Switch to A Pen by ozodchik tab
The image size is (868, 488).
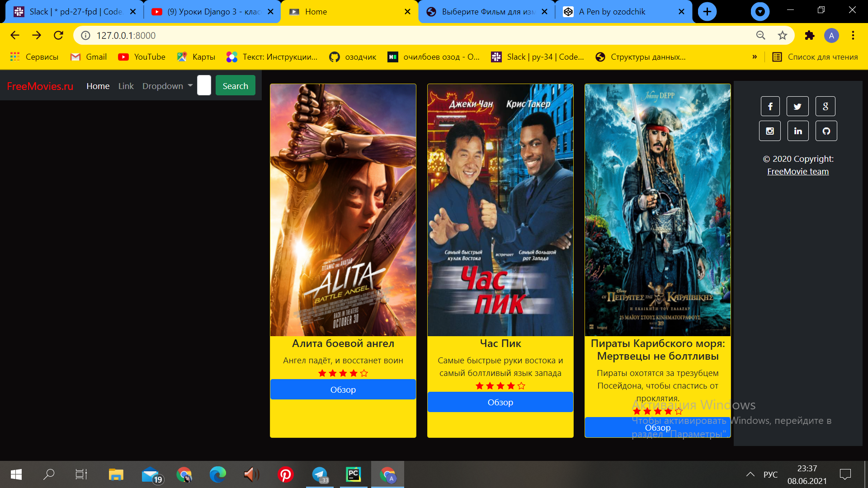tap(624, 12)
